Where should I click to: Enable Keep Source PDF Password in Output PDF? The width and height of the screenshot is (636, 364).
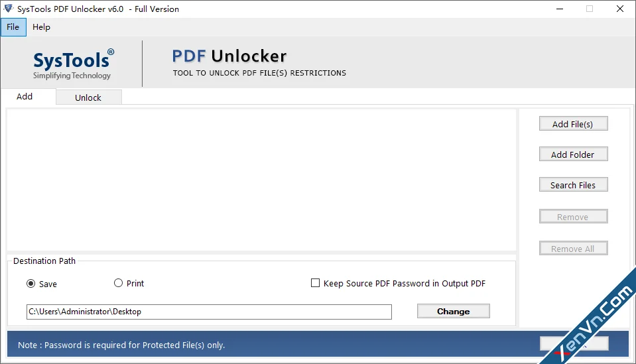click(315, 283)
